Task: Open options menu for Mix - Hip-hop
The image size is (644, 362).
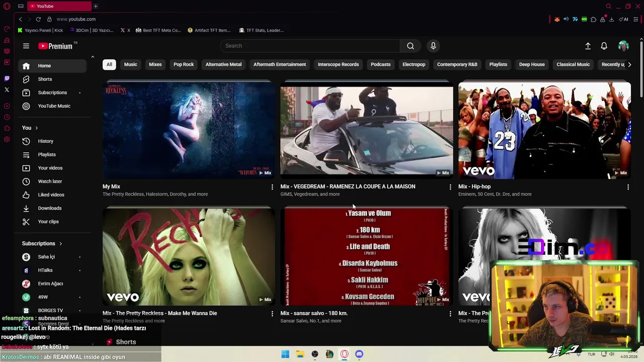Action: click(x=628, y=187)
